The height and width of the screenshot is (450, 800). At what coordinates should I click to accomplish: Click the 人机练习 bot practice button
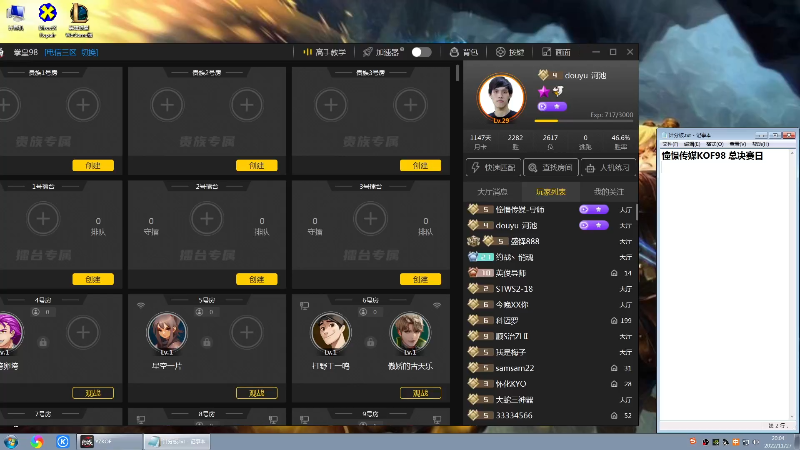608,167
